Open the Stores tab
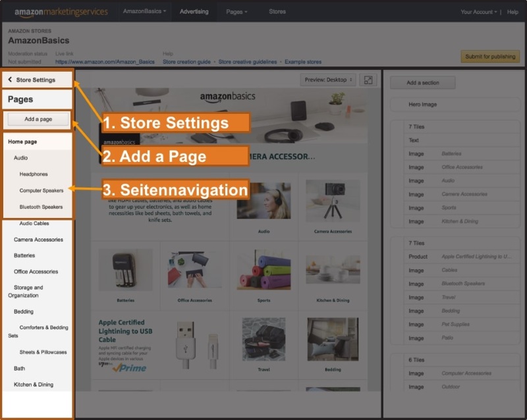This screenshot has width=527, height=420. 277,11
